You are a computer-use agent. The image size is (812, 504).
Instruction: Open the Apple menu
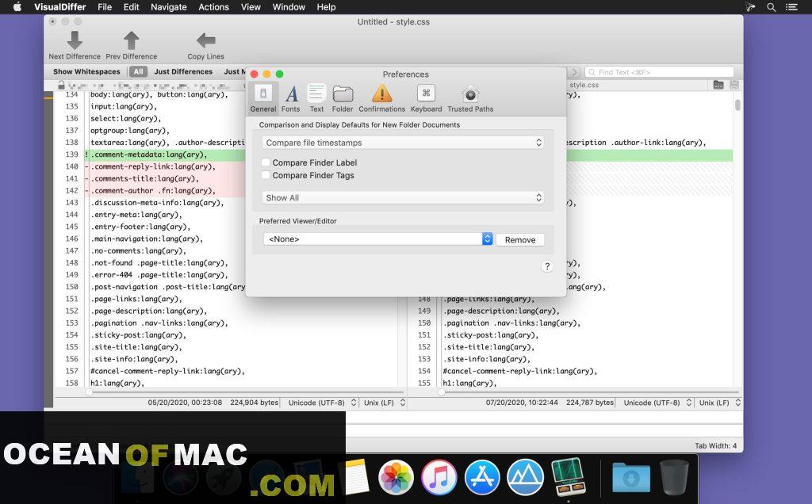click(x=17, y=7)
